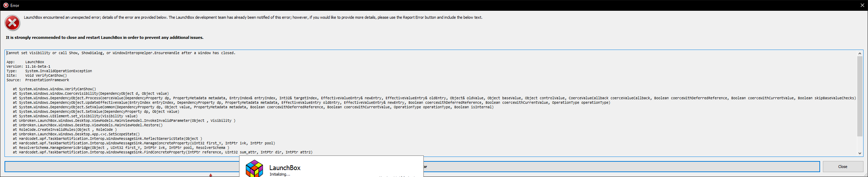The height and width of the screenshot is (177, 868).
Task: Click the LaunchBox colorful cube logo
Action: 254,169
